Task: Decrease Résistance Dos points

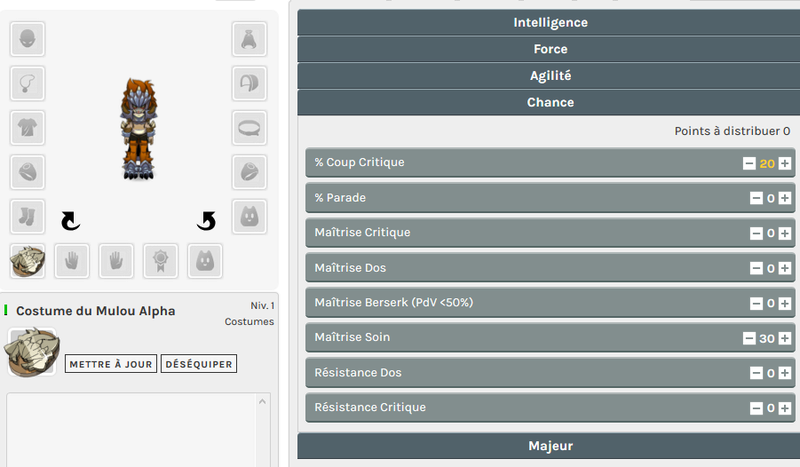Action: coord(756,373)
